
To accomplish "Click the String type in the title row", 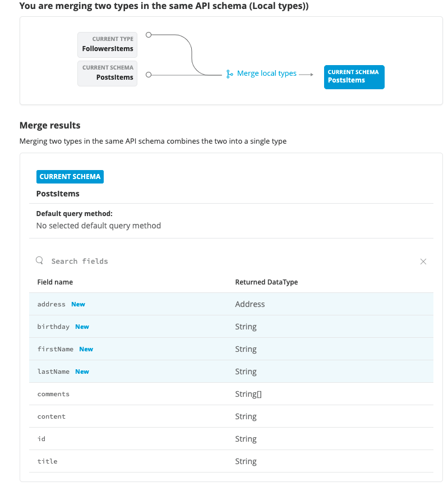I will click(246, 461).
